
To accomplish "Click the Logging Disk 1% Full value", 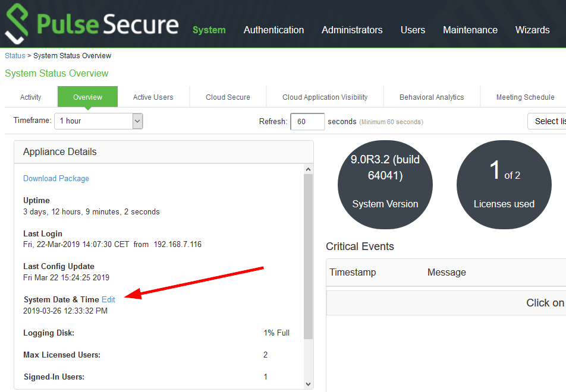I will click(x=276, y=333).
